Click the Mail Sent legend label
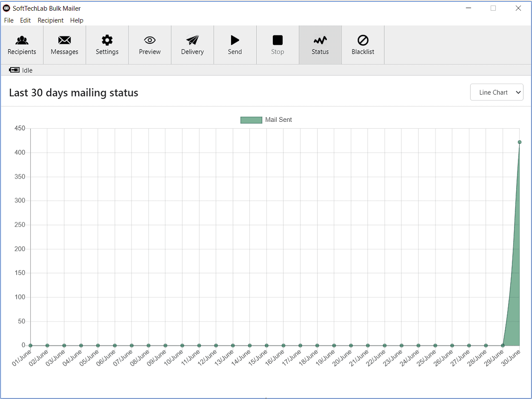The width and height of the screenshot is (532, 399). (278, 120)
